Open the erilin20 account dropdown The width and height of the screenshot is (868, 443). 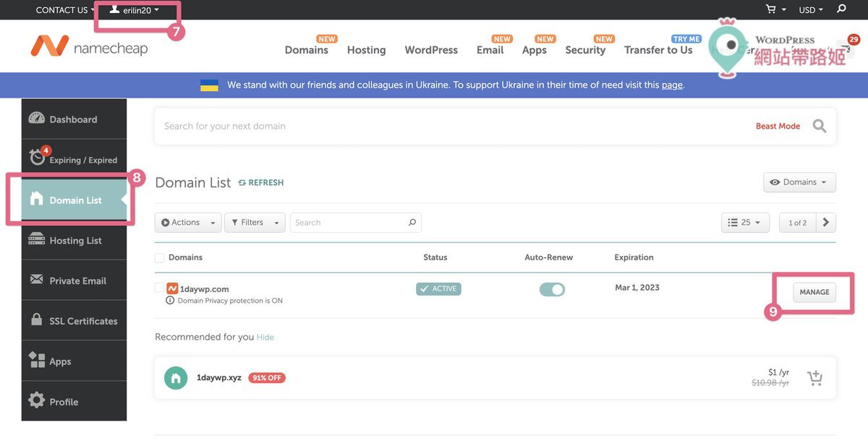[135, 10]
